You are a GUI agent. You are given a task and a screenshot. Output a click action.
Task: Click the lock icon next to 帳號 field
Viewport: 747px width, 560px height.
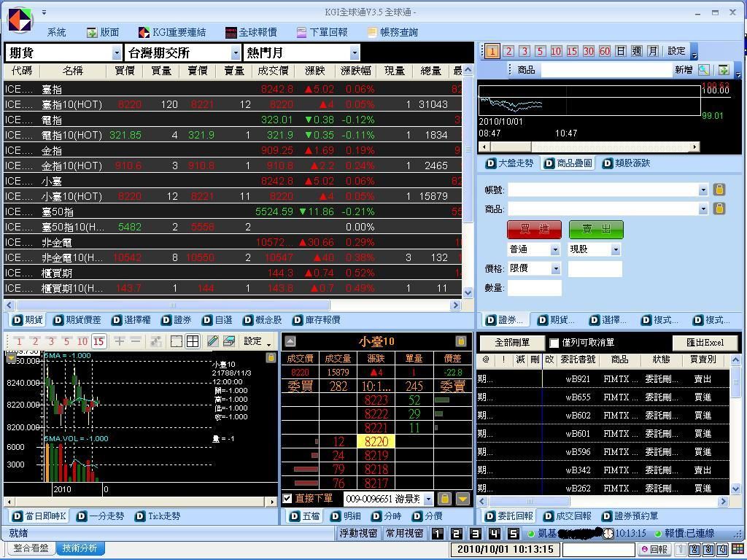tap(719, 190)
